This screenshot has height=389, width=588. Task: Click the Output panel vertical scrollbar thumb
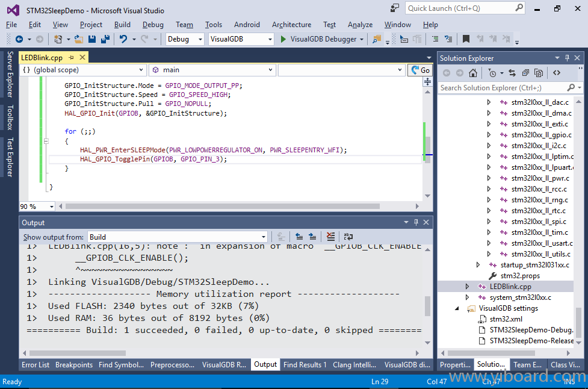427,306
